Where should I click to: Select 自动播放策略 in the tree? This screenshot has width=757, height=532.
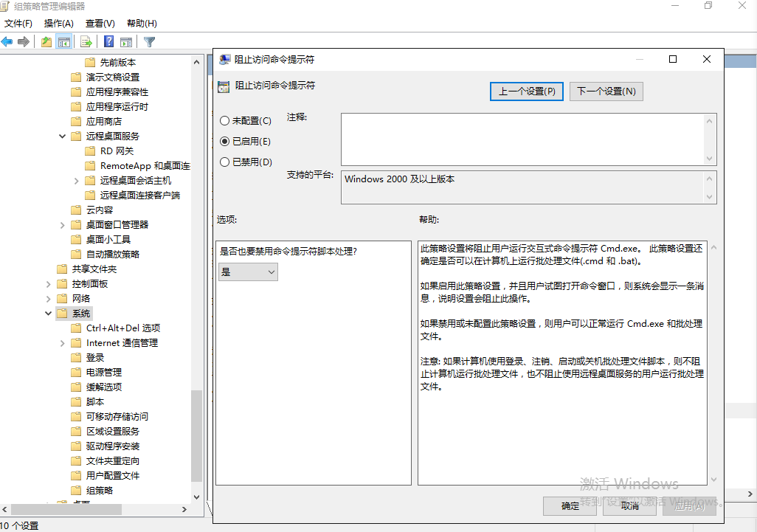tap(113, 255)
